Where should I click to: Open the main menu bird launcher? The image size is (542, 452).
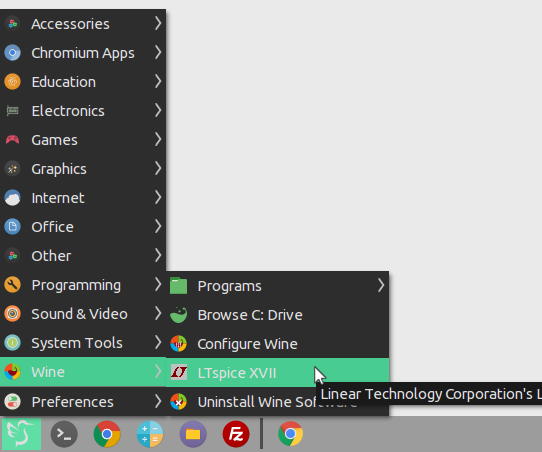[21, 434]
